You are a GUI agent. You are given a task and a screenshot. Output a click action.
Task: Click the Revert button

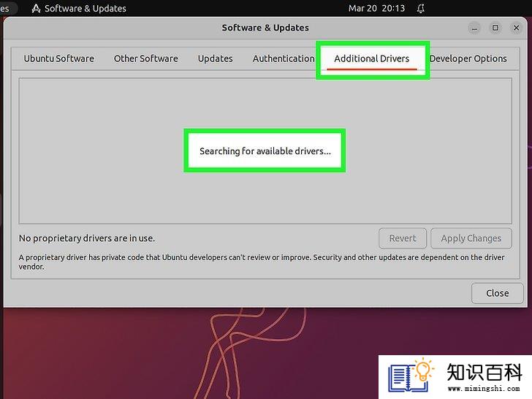(x=403, y=238)
